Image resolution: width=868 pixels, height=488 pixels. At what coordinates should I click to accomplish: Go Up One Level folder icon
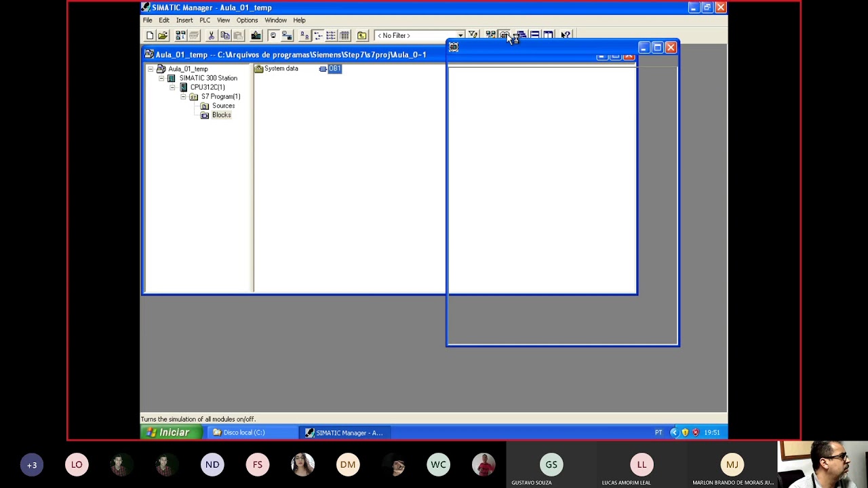pos(362,35)
